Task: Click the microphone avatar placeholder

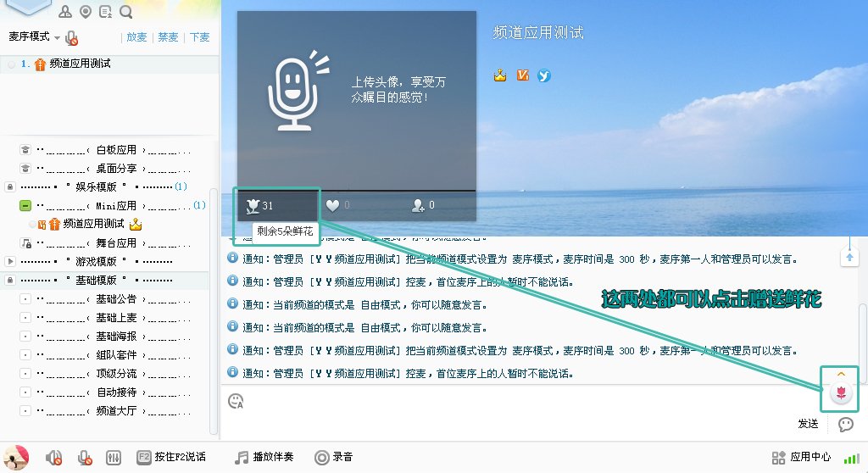Action: tap(298, 92)
